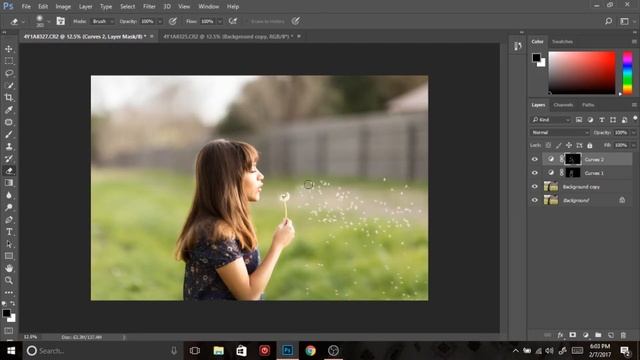Open the Image menu
This screenshot has width=640, height=360.
coord(63,7)
